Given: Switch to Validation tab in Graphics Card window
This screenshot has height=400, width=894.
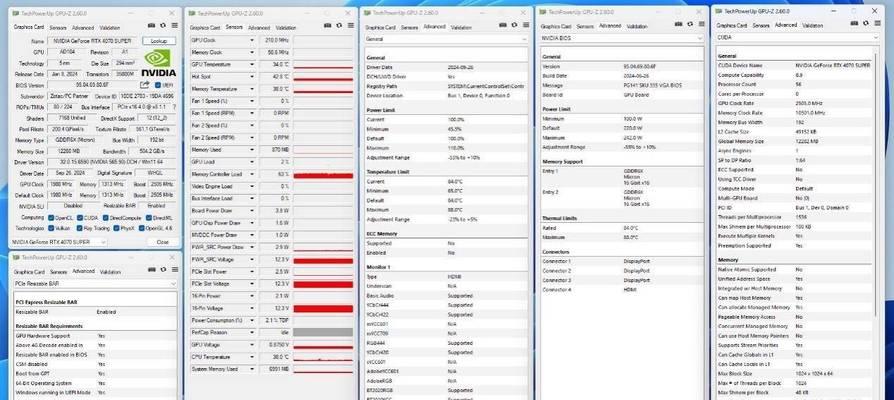Looking at the screenshot, I should [109, 27].
